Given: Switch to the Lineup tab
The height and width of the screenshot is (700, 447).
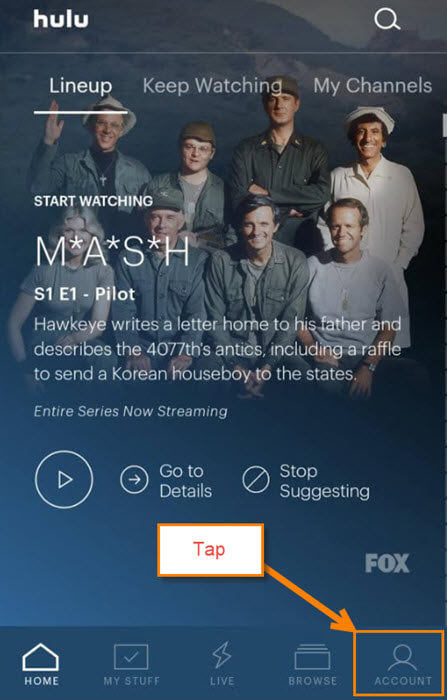Looking at the screenshot, I should 80,86.
